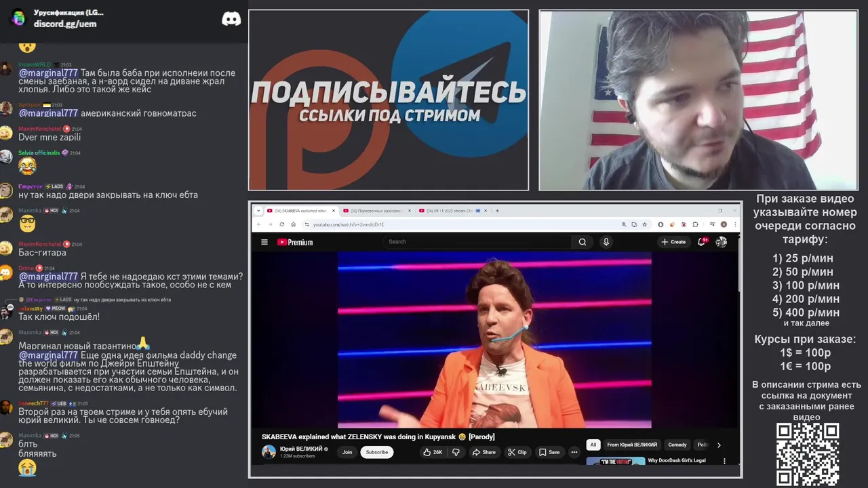This screenshot has height=488, width=868.
Task: Bookmark this page with the star icon
Action: 644,224
